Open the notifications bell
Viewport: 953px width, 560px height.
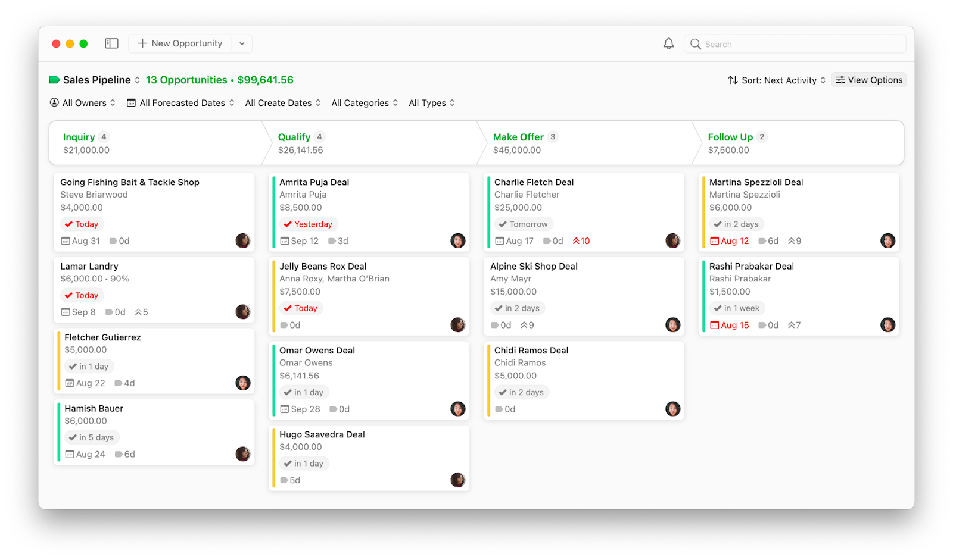(669, 43)
